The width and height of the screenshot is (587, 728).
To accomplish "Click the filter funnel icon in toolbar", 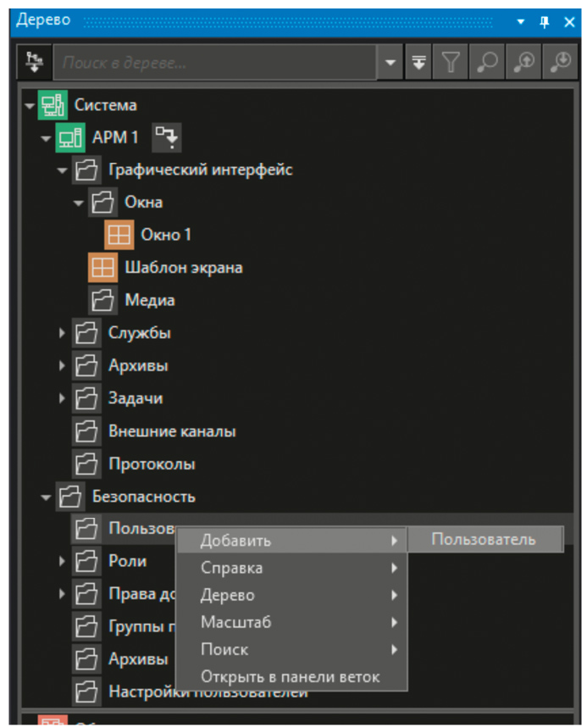I will click(x=451, y=63).
